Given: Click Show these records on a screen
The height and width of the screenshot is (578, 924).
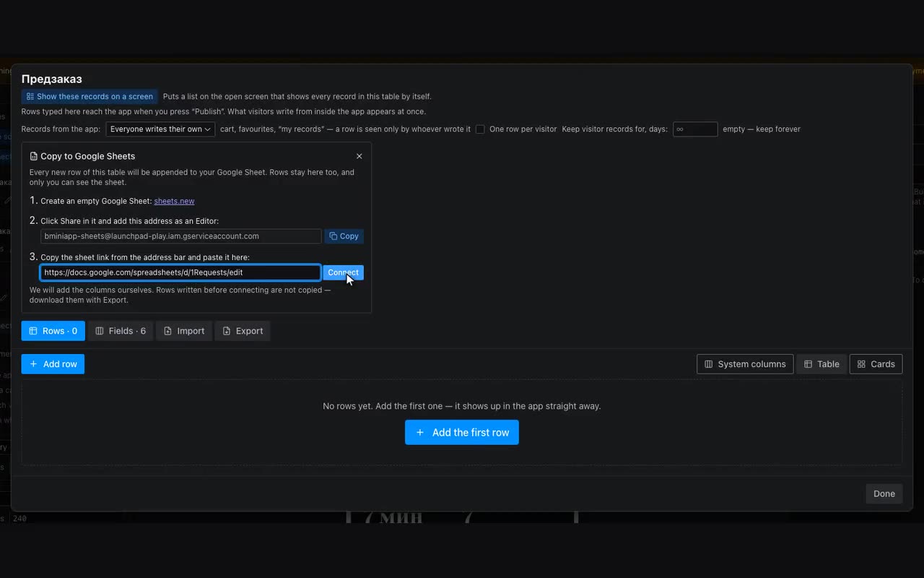Looking at the screenshot, I should pyautogui.click(x=90, y=96).
